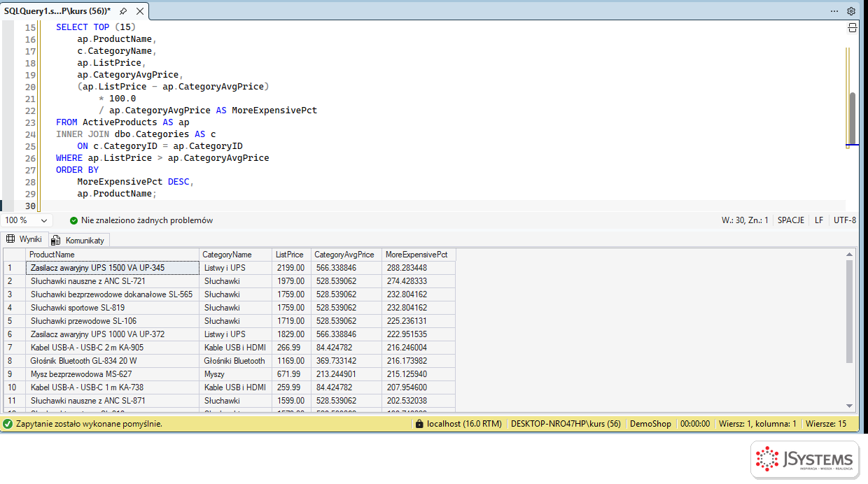Select the ListPrice column header
The width and height of the screenshot is (868, 484).
point(292,255)
